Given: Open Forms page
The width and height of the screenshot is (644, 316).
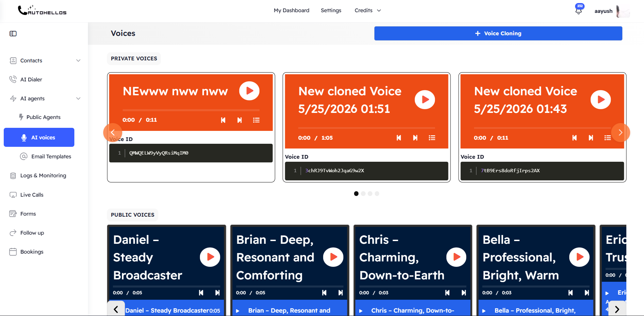Looking at the screenshot, I should [28, 214].
